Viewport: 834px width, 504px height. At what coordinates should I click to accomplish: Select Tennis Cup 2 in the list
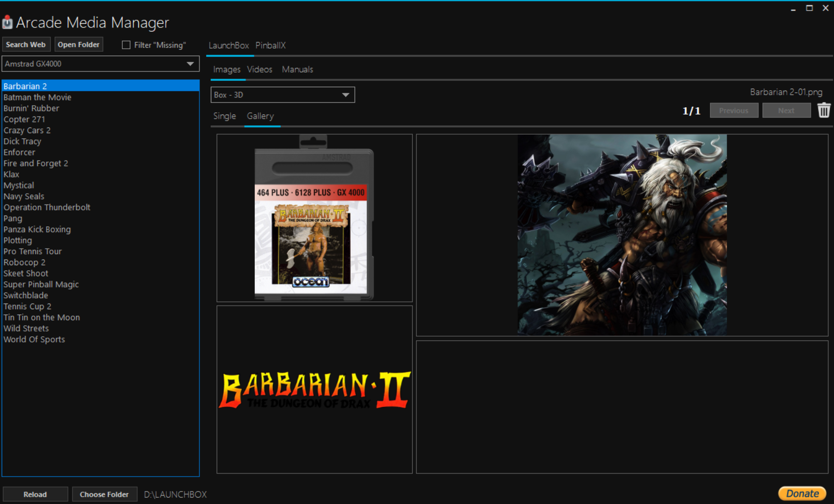pos(100,307)
